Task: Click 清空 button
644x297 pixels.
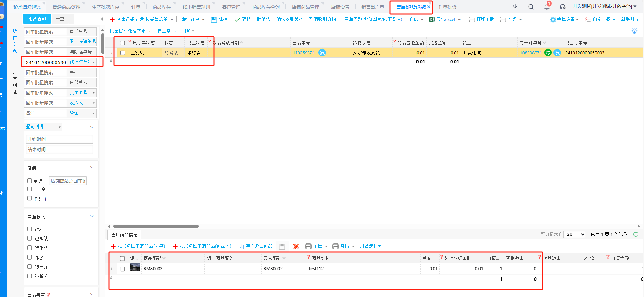Action: [x=60, y=19]
